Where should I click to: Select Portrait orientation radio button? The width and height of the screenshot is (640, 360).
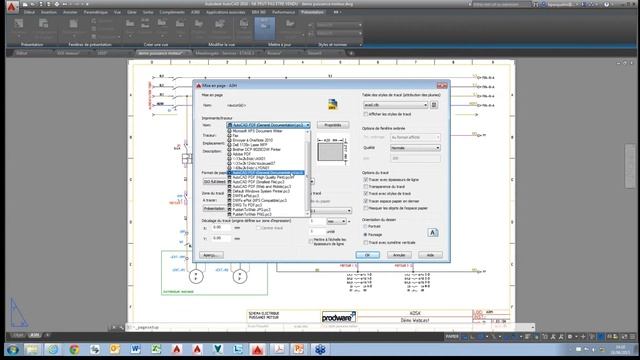pyautogui.click(x=365, y=226)
